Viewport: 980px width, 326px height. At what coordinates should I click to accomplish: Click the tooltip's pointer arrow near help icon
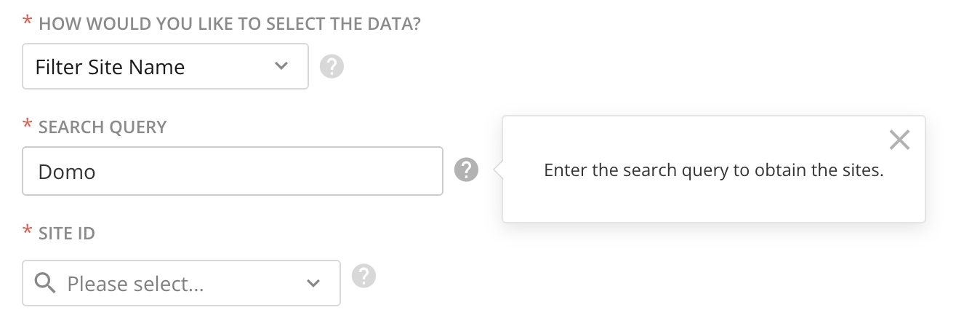tap(498, 170)
